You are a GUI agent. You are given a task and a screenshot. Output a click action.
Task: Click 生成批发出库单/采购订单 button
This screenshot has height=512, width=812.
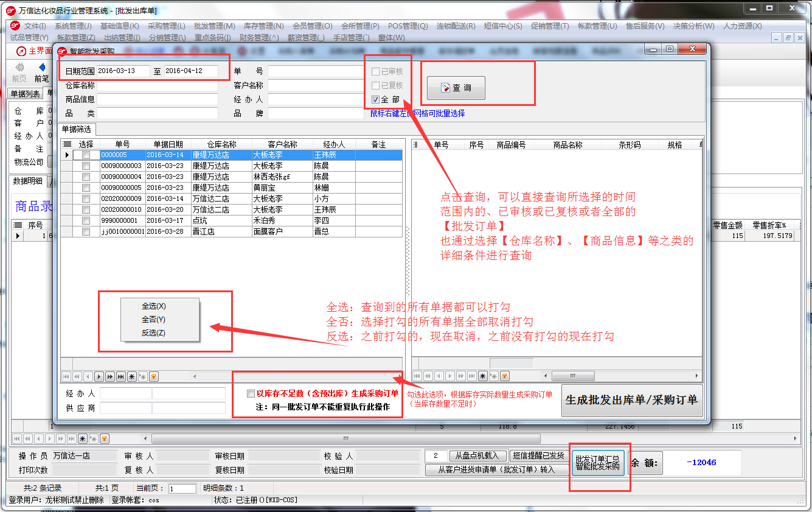(632, 400)
